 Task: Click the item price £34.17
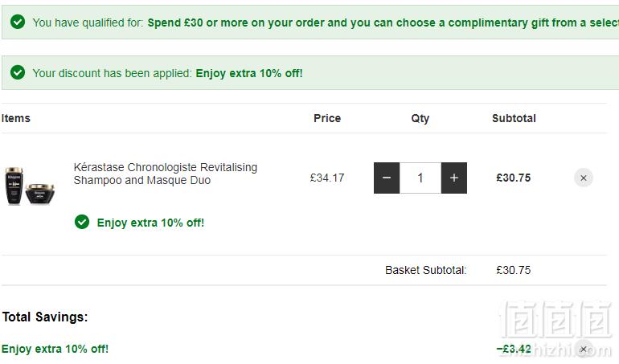327,178
